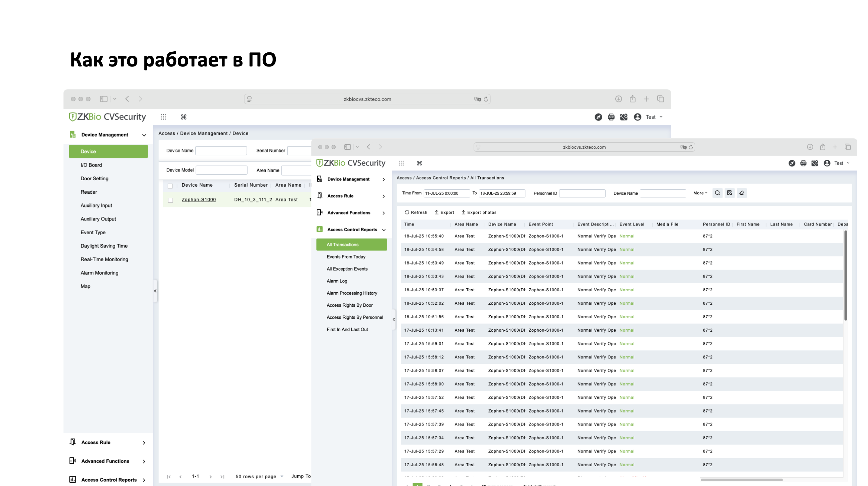Click APP download icon in back window header
This screenshot has width=868, height=486.
point(611,117)
